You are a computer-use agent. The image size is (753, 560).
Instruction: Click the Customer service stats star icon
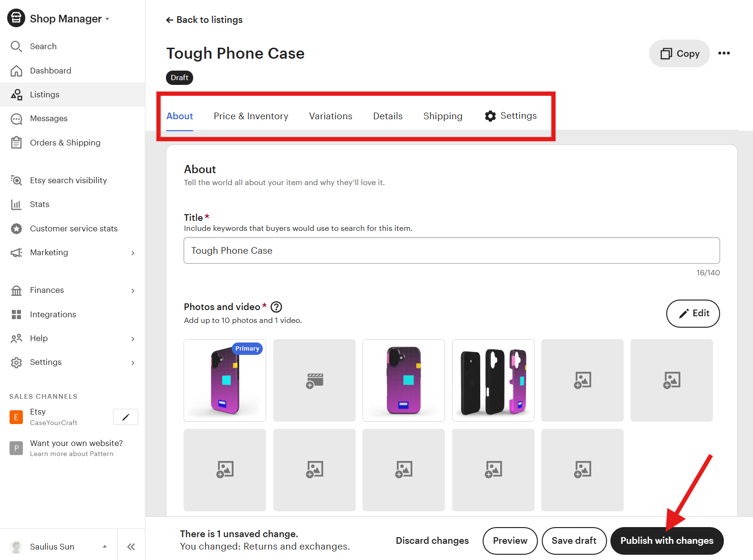(x=16, y=228)
